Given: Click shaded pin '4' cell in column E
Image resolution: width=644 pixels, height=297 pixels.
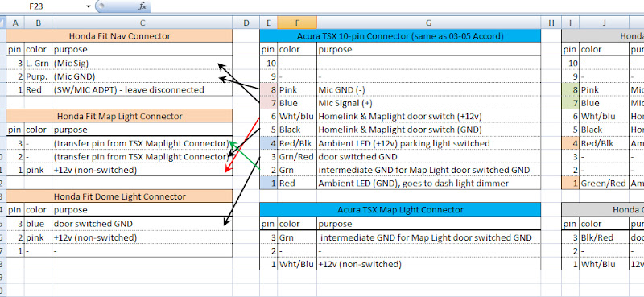Looking at the screenshot, I should (x=269, y=143).
